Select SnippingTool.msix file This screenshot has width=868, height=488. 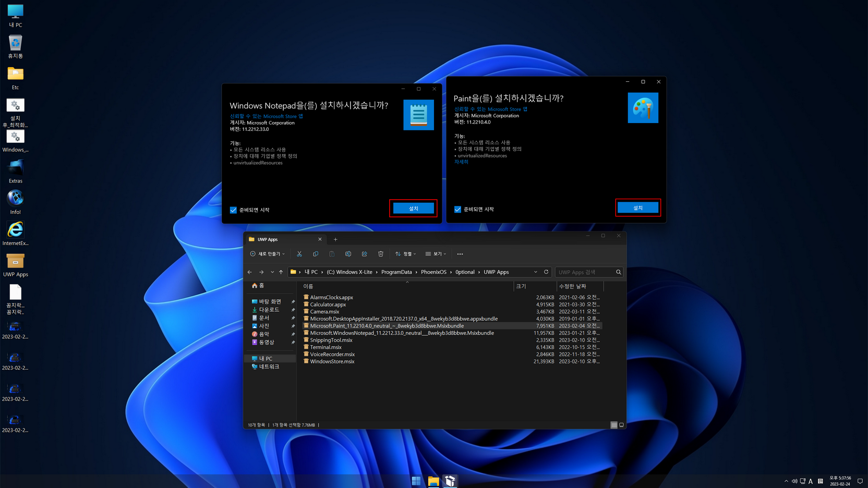click(331, 340)
